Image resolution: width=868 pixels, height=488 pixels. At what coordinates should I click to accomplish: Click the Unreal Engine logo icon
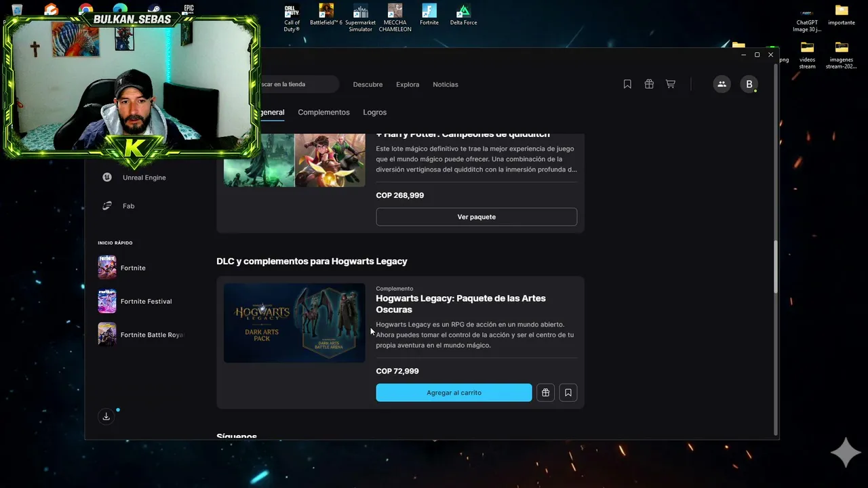click(x=107, y=178)
